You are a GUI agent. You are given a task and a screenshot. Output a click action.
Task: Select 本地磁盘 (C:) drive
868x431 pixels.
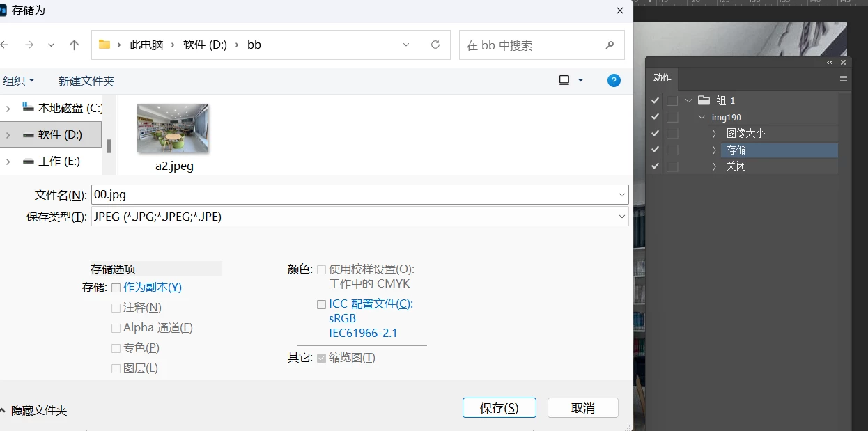tap(63, 108)
